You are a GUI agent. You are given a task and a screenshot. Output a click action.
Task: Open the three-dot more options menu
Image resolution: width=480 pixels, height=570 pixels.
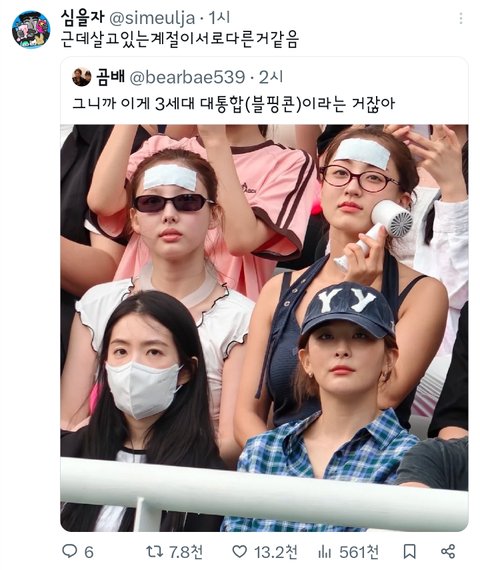point(461,18)
